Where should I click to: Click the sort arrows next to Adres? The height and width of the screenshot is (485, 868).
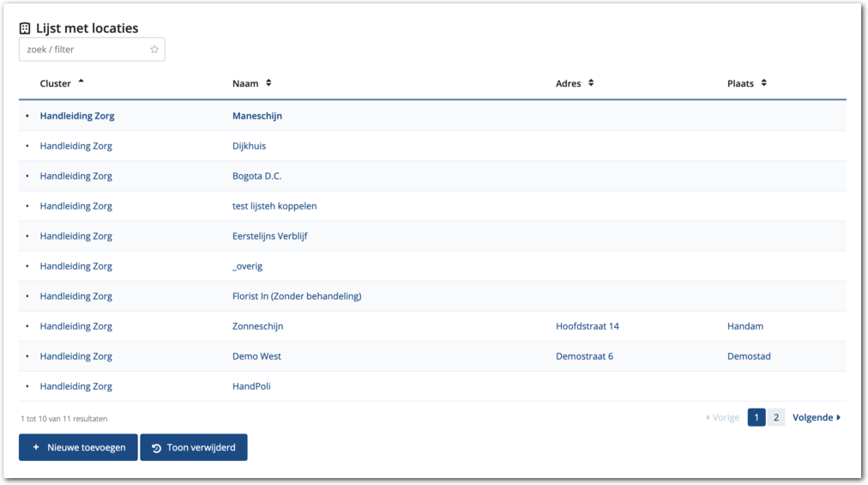coord(591,83)
